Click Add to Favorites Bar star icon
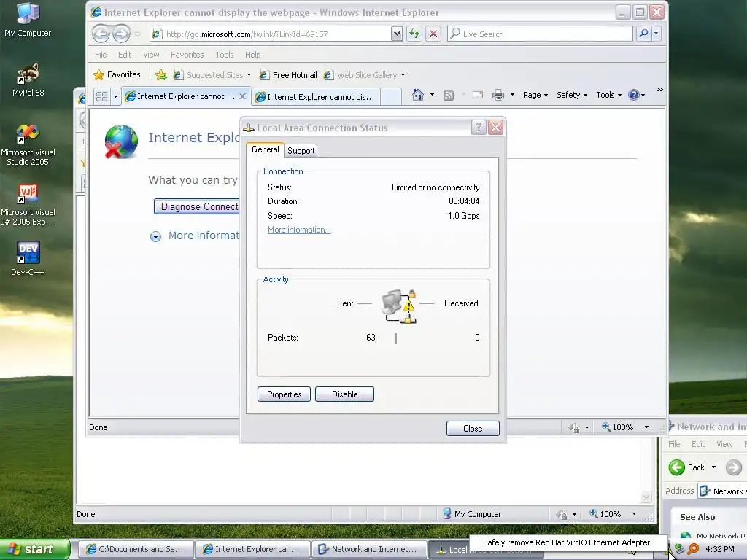 161,75
